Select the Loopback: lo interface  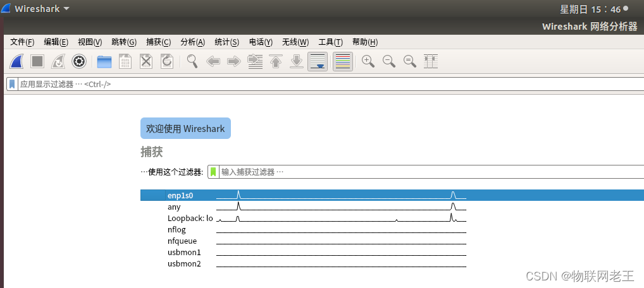[x=392, y=219]
